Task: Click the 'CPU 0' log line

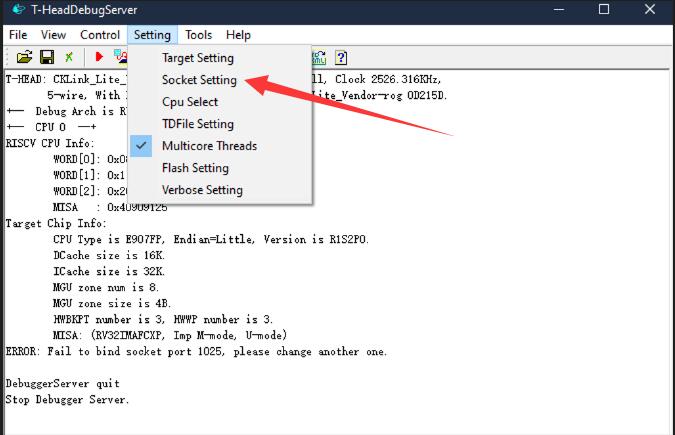Action: point(51,127)
